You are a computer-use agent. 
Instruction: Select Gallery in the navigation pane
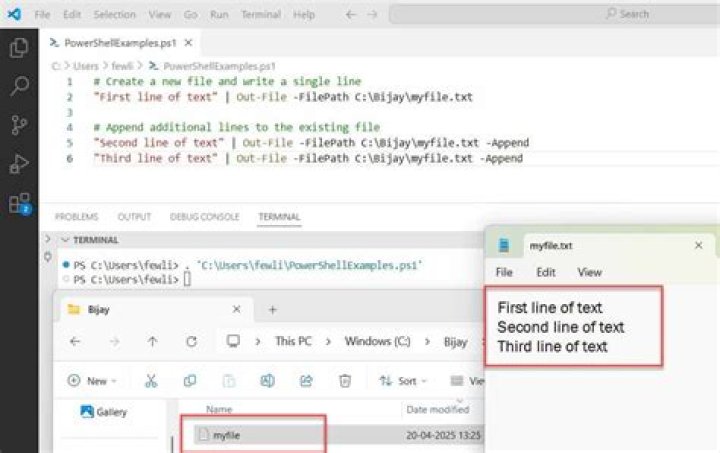point(104,412)
